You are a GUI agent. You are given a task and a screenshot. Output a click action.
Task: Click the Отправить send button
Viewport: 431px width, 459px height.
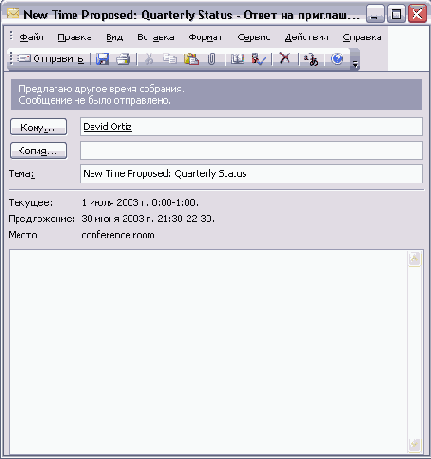[50, 59]
